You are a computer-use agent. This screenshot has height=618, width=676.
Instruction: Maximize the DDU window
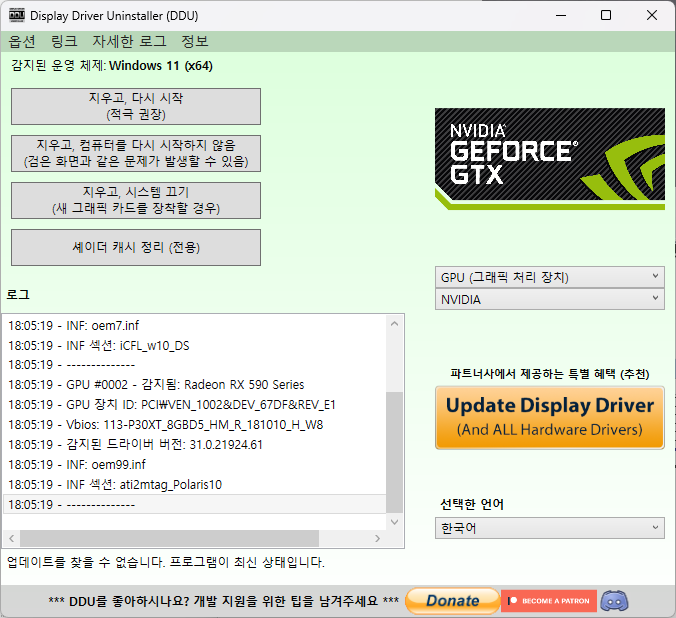[x=606, y=16]
